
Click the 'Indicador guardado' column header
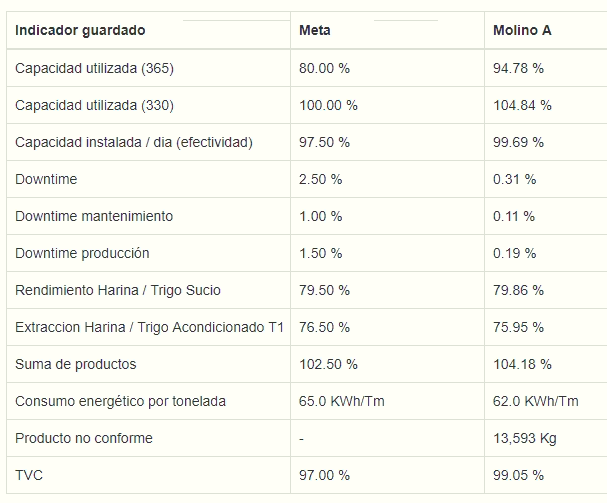[80, 30]
